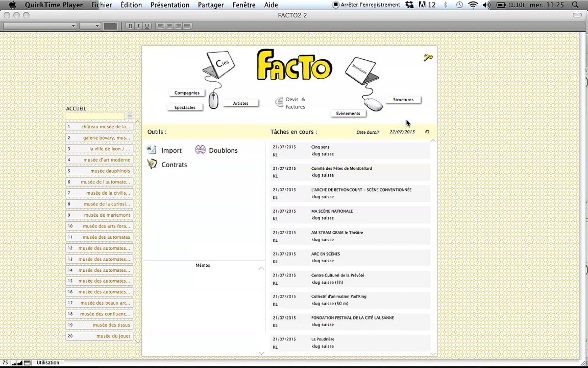The image size is (588, 368).
Task: Select musée de mariemont entry
Action: tap(100, 215)
